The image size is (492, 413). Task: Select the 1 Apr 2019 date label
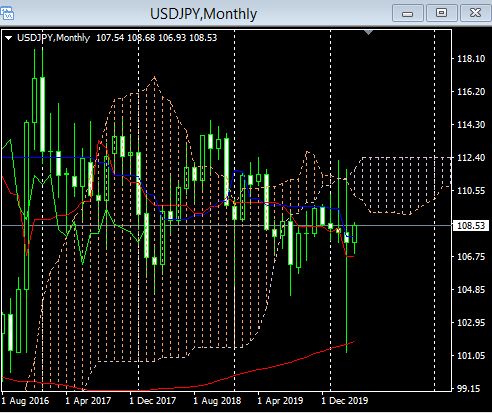click(x=280, y=400)
